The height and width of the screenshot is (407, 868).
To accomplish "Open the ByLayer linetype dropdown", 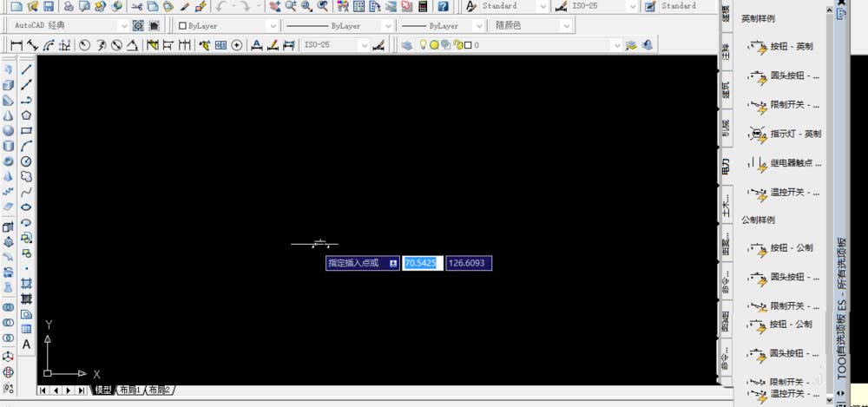I will (x=387, y=25).
